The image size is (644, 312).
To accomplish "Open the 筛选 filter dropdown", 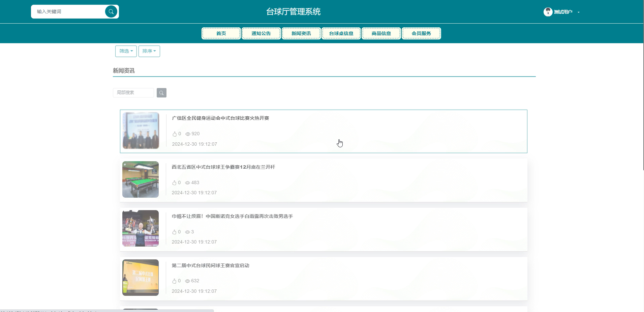I will (x=126, y=51).
